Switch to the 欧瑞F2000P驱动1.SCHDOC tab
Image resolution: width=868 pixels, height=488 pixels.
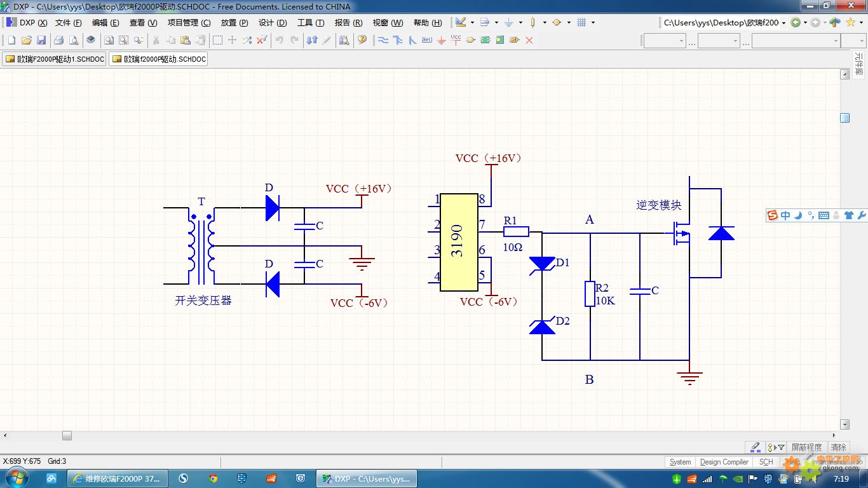pyautogui.click(x=55, y=59)
